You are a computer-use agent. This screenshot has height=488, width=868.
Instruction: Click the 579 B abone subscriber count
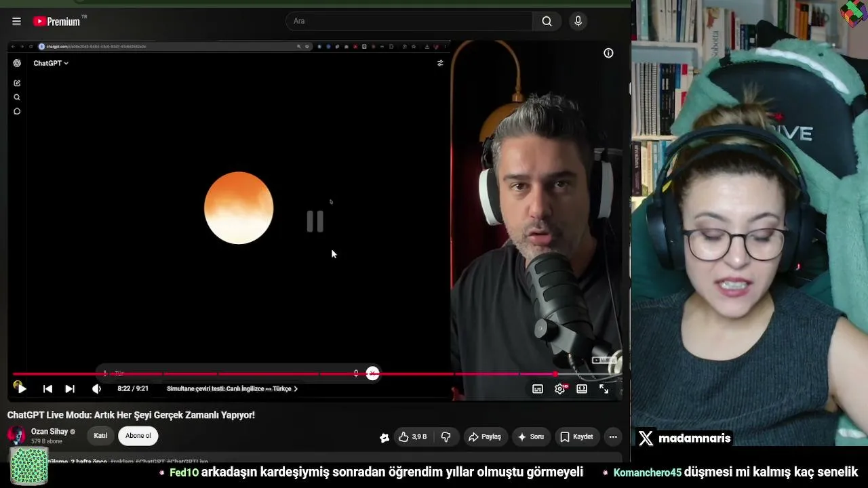(46, 441)
